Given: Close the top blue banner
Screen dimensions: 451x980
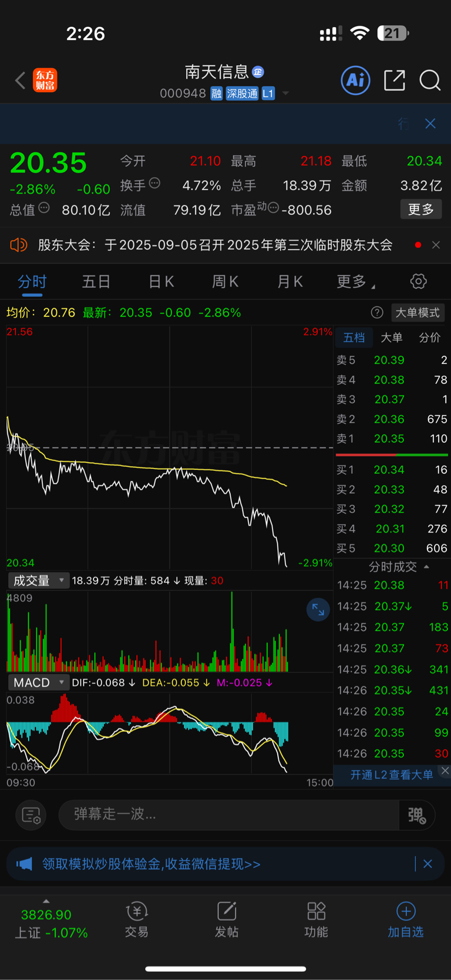Looking at the screenshot, I should pyautogui.click(x=430, y=123).
